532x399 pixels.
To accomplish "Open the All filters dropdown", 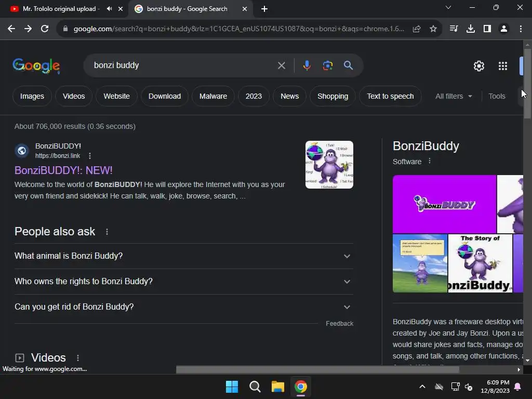I will pyautogui.click(x=453, y=96).
